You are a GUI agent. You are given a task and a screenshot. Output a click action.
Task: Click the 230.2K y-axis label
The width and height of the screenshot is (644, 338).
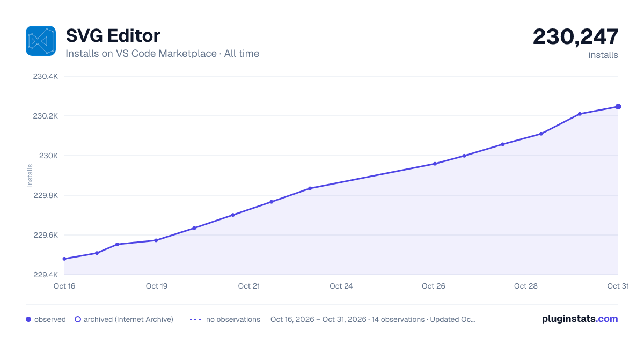click(45, 116)
